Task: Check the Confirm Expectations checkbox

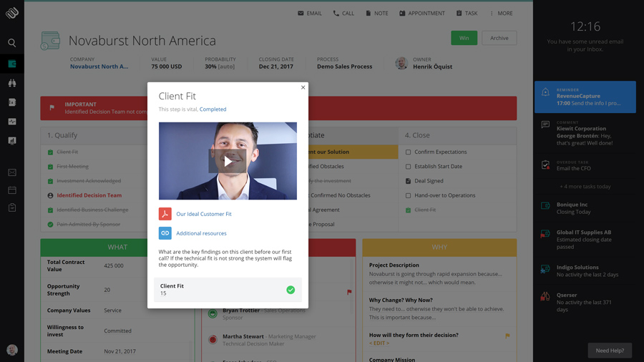Action: [408, 152]
